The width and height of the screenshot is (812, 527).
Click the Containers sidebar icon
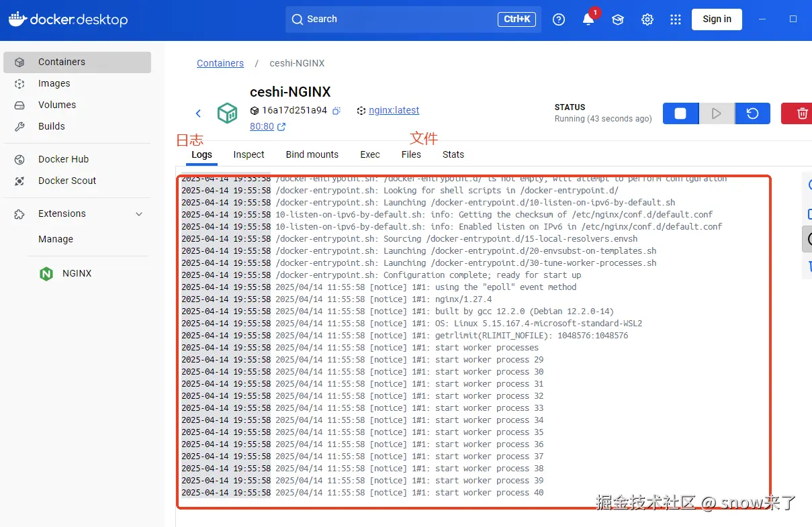pyautogui.click(x=19, y=62)
